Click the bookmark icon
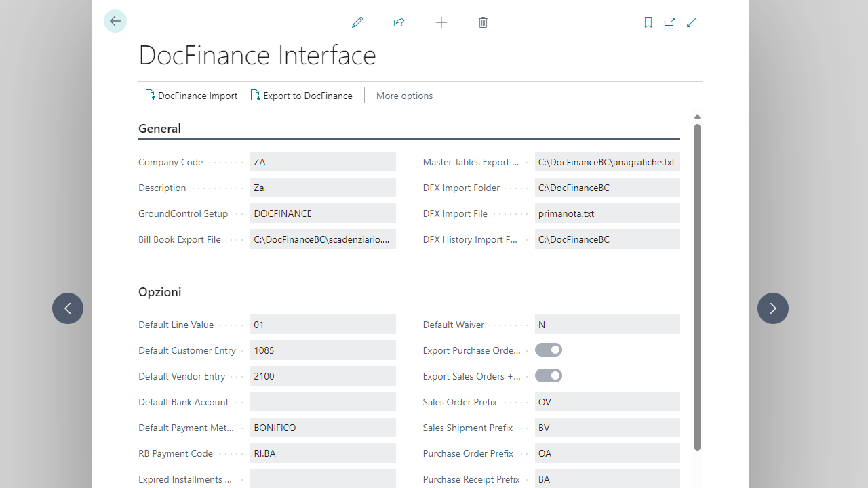This screenshot has width=868, height=488. [x=648, y=22]
